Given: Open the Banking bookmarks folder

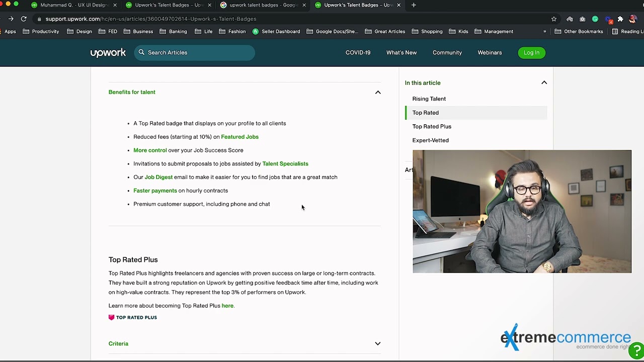Looking at the screenshot, I should point(173,31).
